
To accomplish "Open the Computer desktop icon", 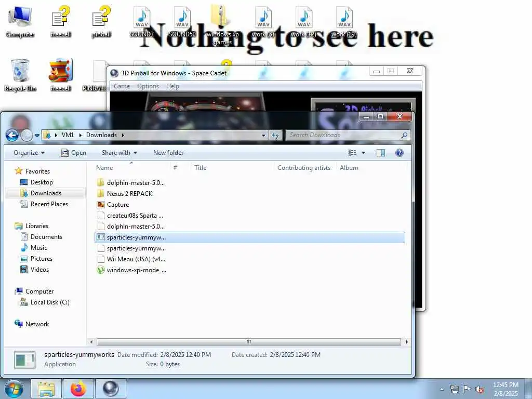I will [x=20, y=21].
